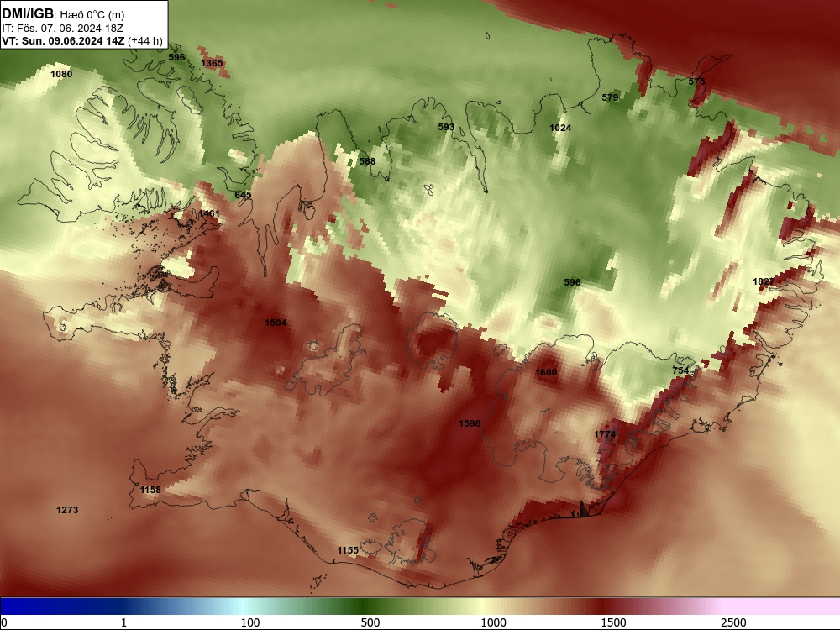Screen dimensions: 840x630
Task: Select the 1158 map value
Action: (150, 490)
